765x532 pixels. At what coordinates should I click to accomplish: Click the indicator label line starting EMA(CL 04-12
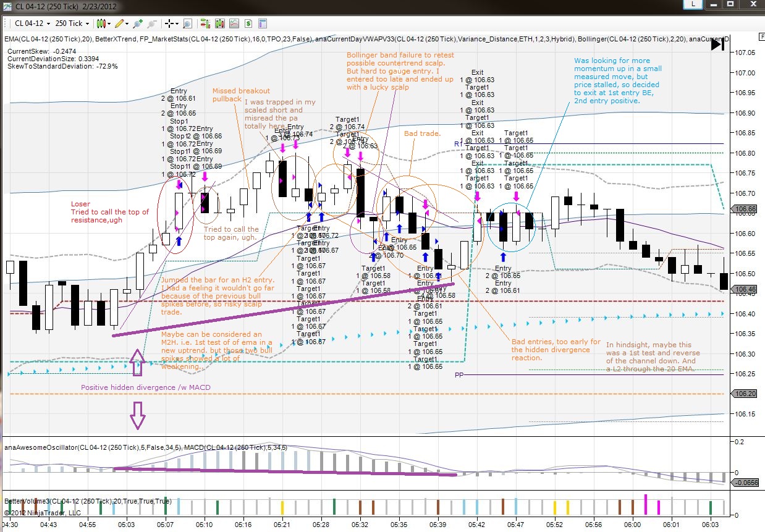tap(367, 39)
